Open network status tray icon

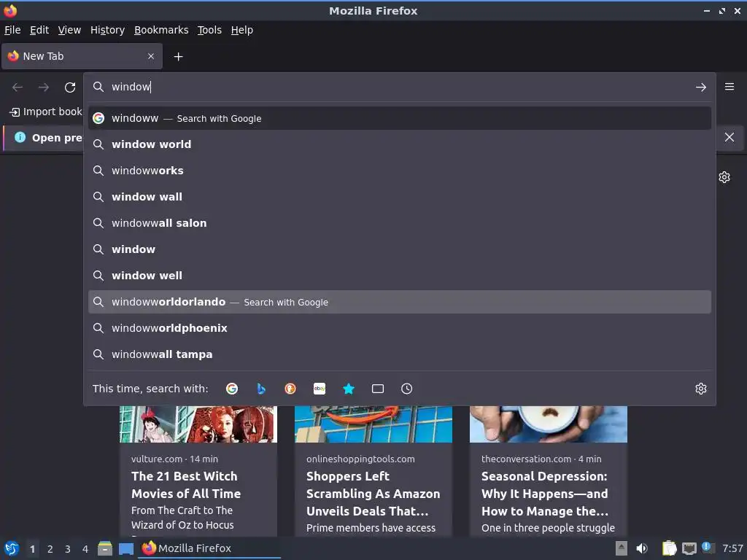coord(689,548)
